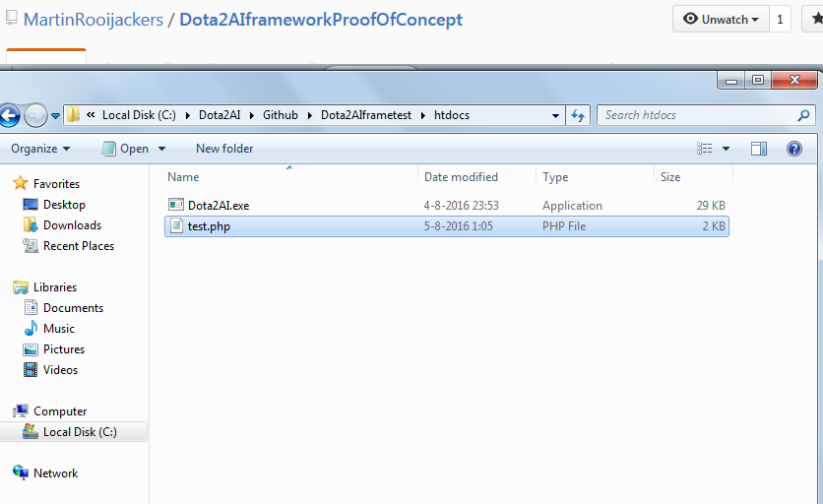Select Local Disk (C:) in address breadcrumb
The image size is (823, 504).
(x=139, y=115)
